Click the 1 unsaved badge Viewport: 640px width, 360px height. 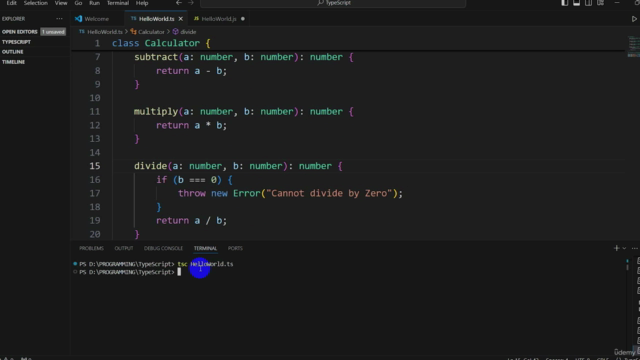coord(53,32)
